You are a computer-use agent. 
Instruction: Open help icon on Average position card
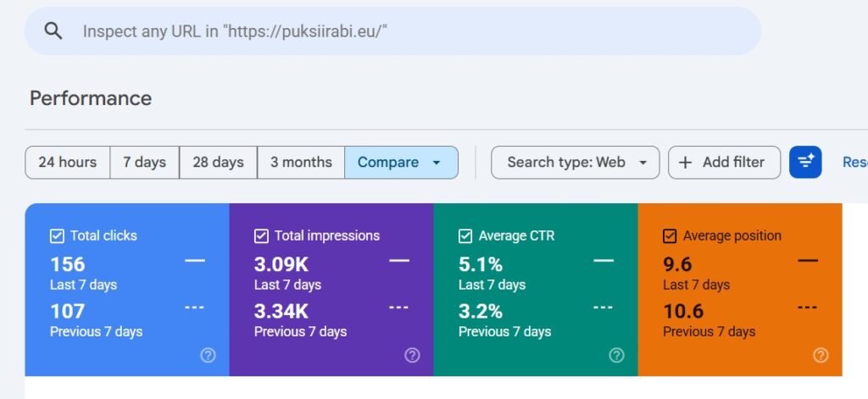[x=821, y=355]
